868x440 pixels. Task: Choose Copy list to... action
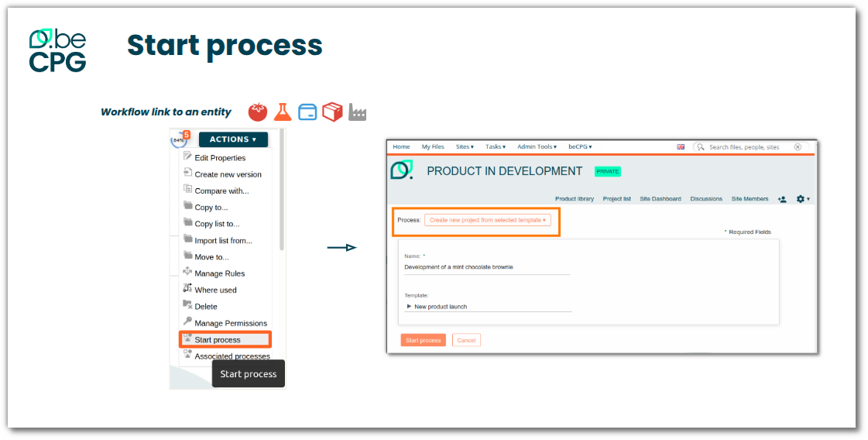217,225
